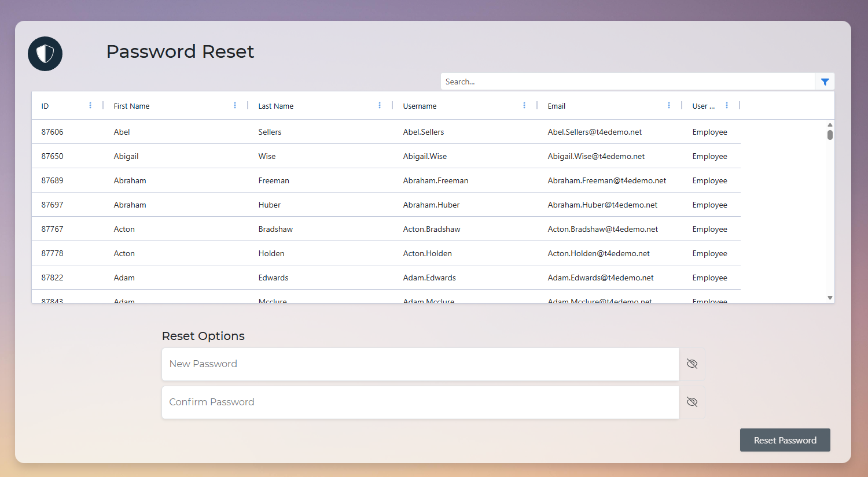Viewport: 868px width, 477px height.
Task: Select the Abel Sellers row
Action: click(x=347, y=132)
